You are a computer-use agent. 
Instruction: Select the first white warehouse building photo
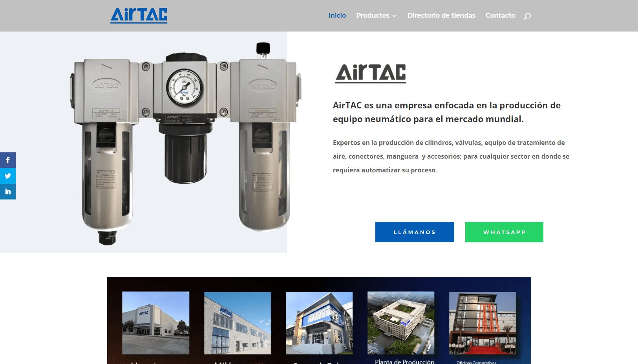156,322
